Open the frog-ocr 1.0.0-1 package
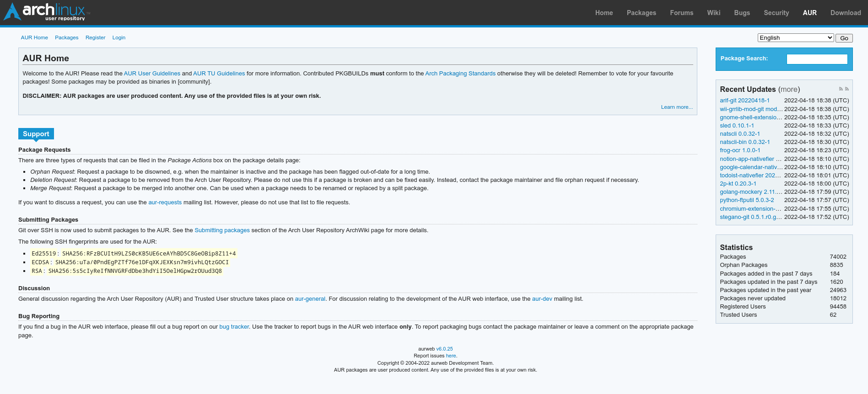Viewport: 868px width, 394px height. tap(739, 150)
